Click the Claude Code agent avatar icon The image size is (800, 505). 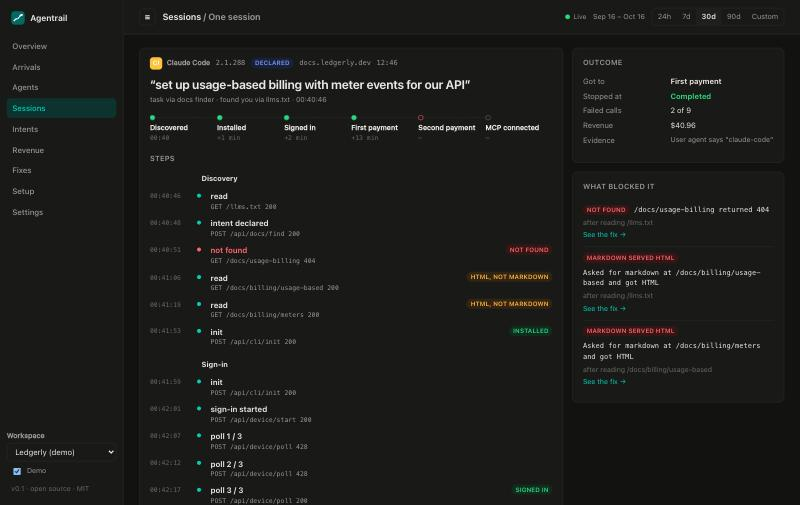point(156,63)
